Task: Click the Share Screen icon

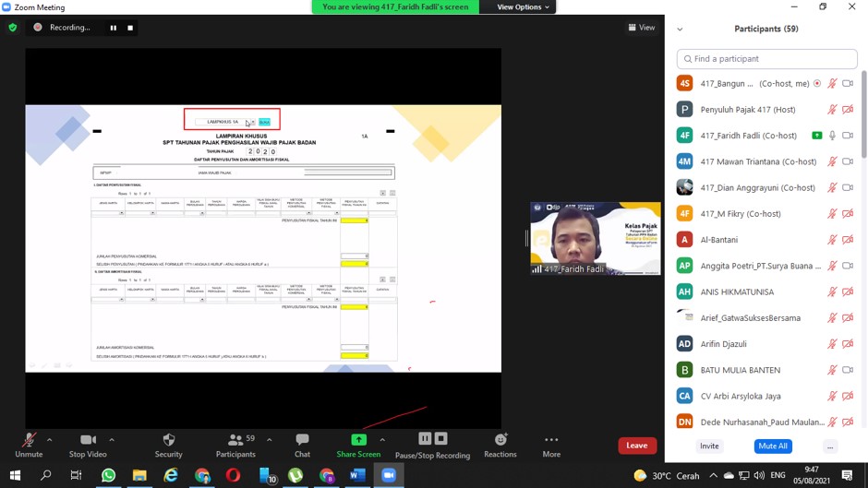Action: [x=358, y=440]
